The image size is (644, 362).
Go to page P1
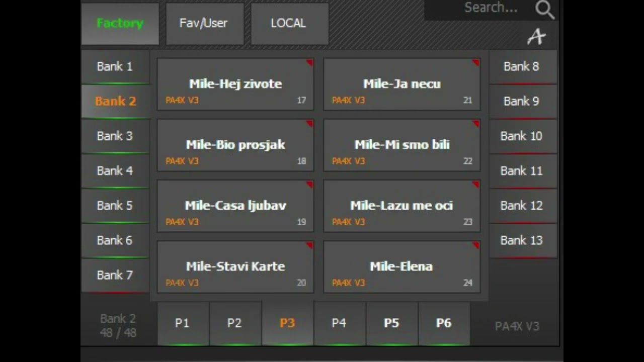point(183,324)
